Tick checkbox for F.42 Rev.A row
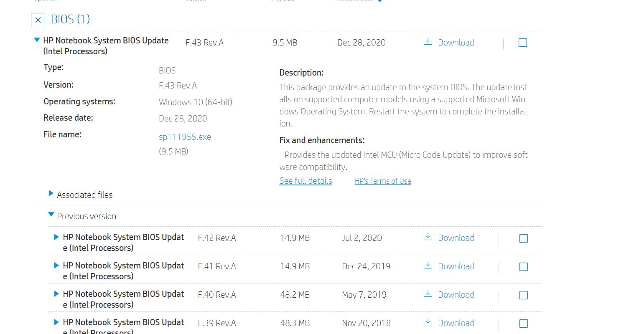 click(x=524, y=238)
